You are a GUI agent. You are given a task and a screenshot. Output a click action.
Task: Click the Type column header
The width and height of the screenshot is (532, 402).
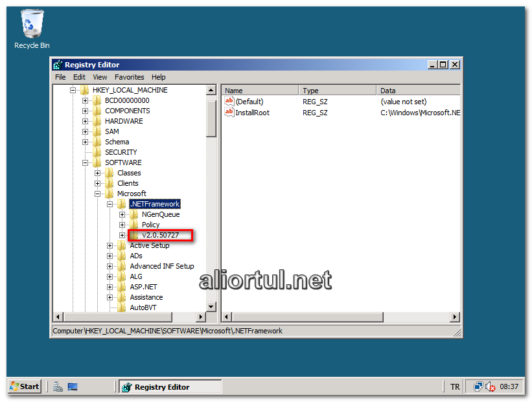pos(338,91)
